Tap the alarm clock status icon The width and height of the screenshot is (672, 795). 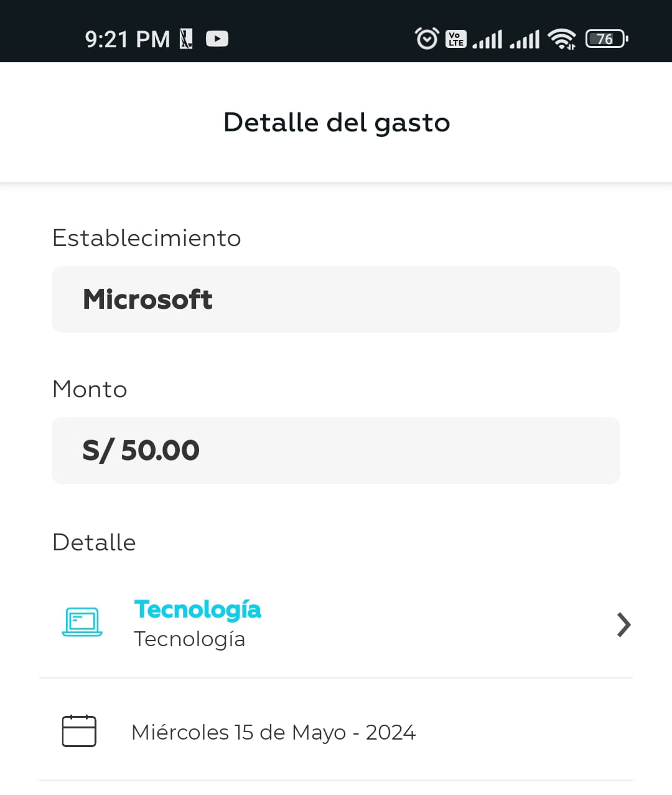coord(427,39)
